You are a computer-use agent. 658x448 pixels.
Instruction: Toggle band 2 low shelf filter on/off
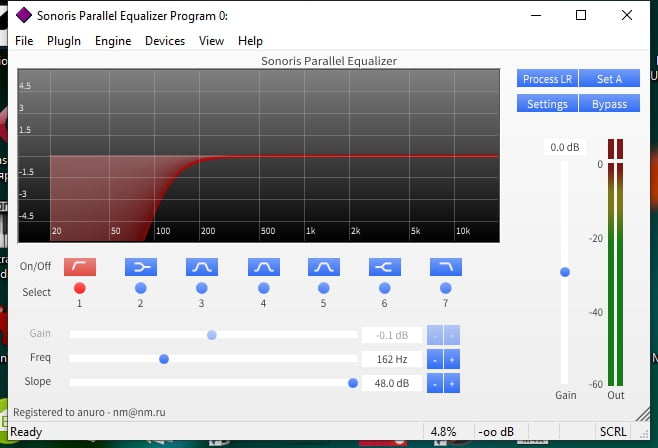click(x=141, y=267)
